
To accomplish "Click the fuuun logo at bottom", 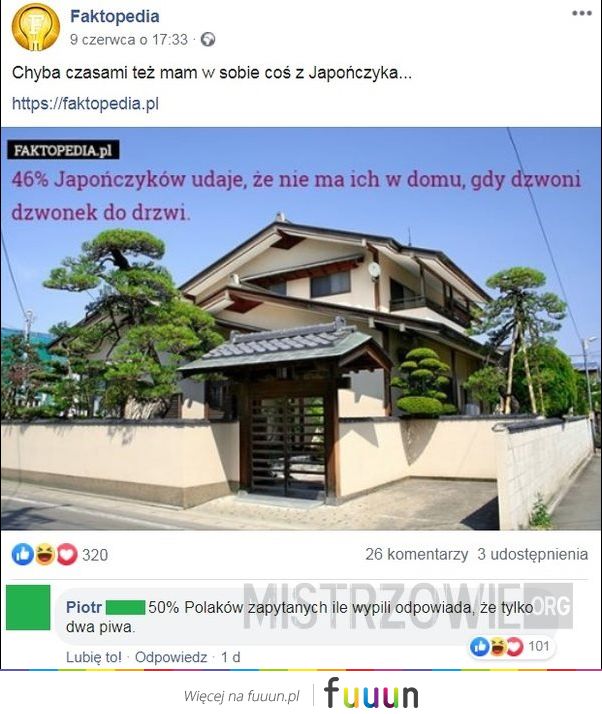I will coord(371,693).
